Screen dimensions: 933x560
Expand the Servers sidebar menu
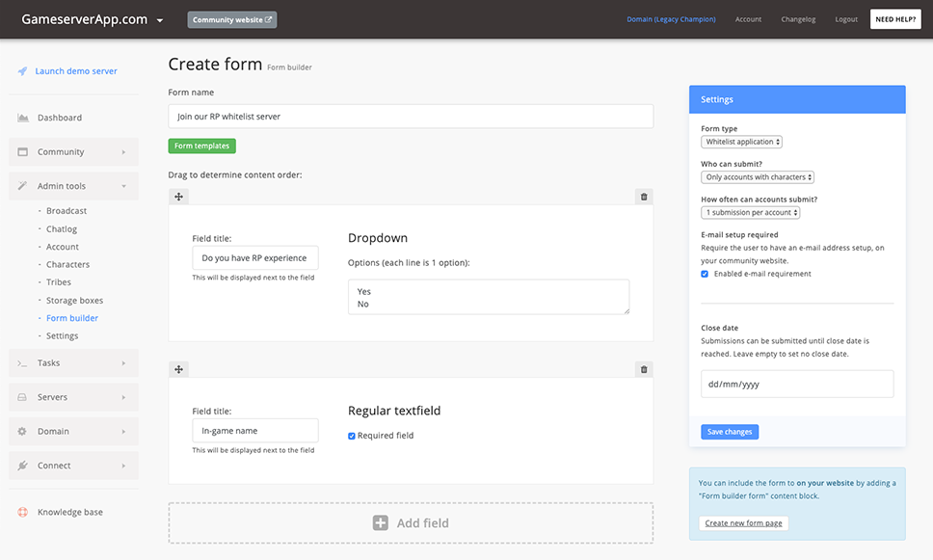click(x=73, y=397)
